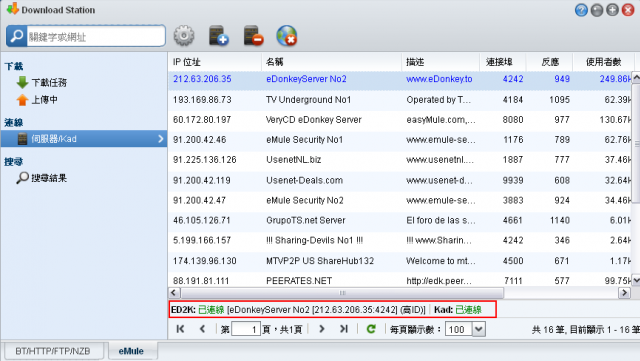Click the vertical scrollbar down arrow
The width and height of the screenshot is (640, 361).
point(636,280)
